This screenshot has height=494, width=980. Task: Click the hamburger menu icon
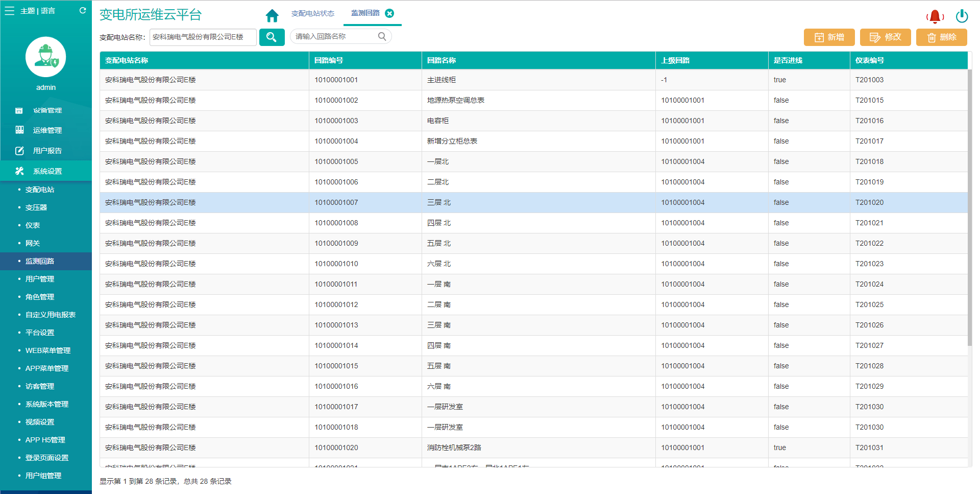10,11
